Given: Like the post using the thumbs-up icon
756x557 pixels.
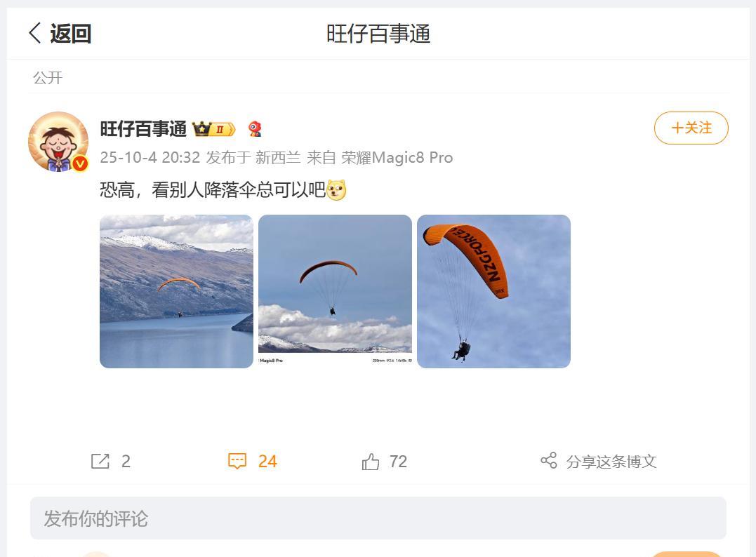Looking at the screenshot, I should pos(371,461).
